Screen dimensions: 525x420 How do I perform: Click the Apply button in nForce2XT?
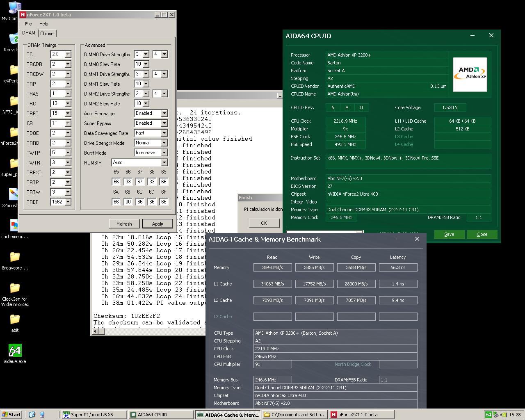point(157,224)
